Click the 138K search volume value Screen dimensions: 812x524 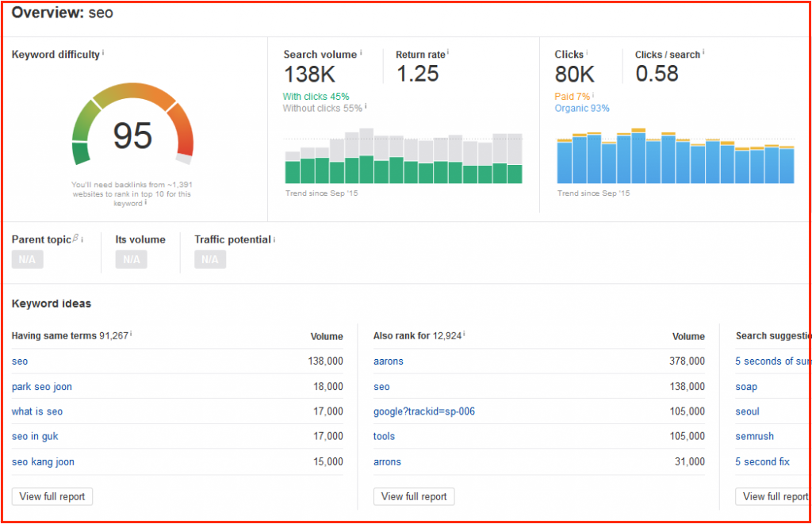(x=310, y=74)
